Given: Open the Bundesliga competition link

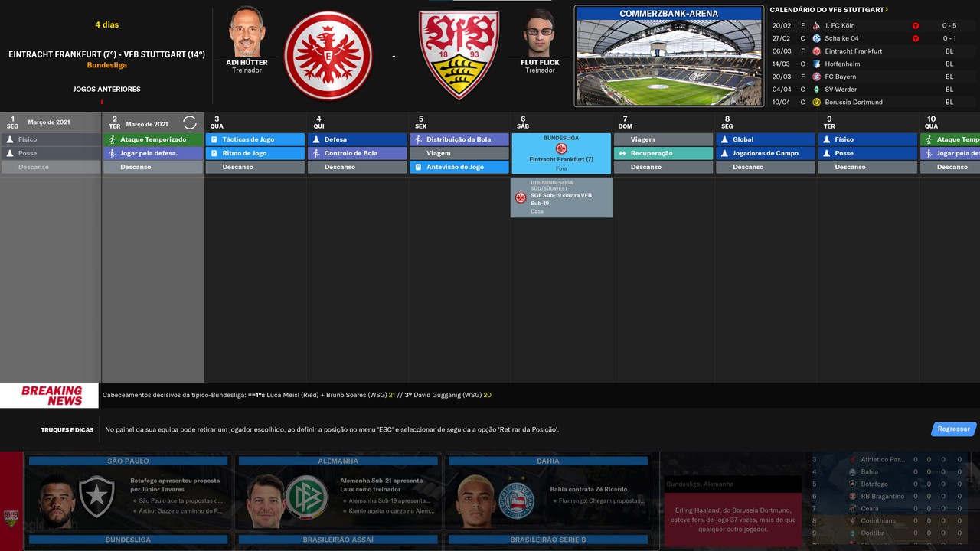Looking at the screenshot, I should (x=107, y=65).
